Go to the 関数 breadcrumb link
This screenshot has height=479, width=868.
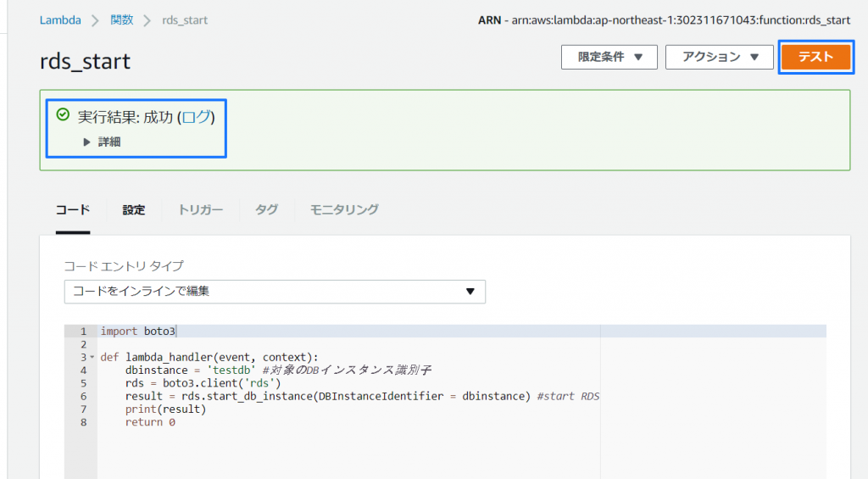[x=122, y=20]
